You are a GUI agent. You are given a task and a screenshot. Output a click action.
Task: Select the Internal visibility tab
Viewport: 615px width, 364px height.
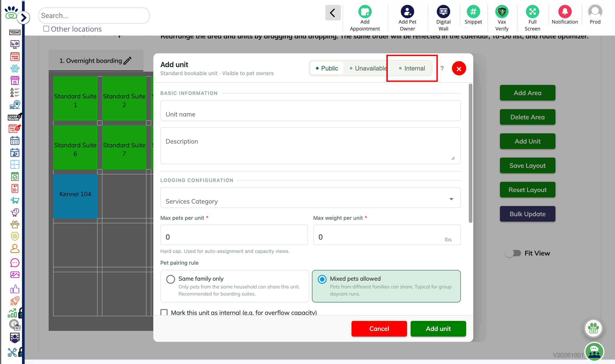click(412, 68)
